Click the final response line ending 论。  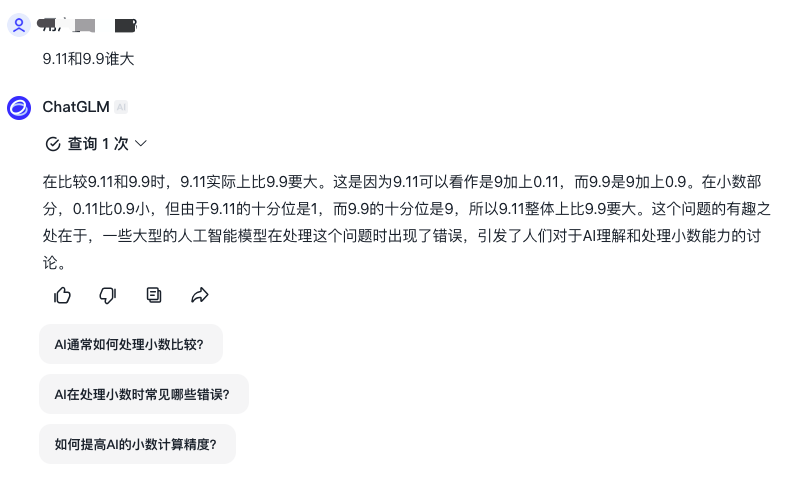pyautogui.click(x=54, y=265)
